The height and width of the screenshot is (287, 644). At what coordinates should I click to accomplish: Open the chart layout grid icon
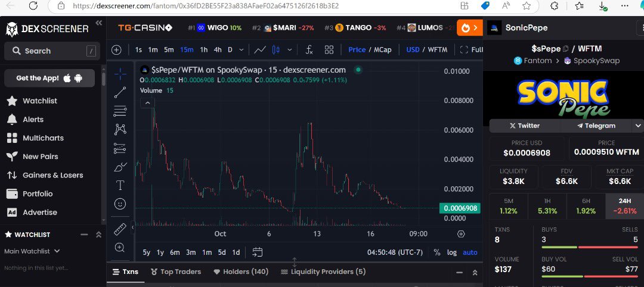[x=329, y=50]
